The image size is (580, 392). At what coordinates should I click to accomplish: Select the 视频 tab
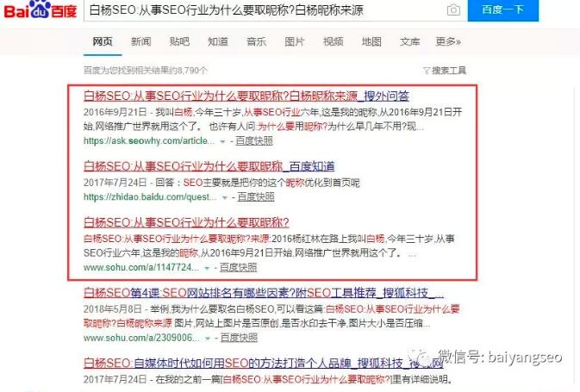(x=334, y=42)
